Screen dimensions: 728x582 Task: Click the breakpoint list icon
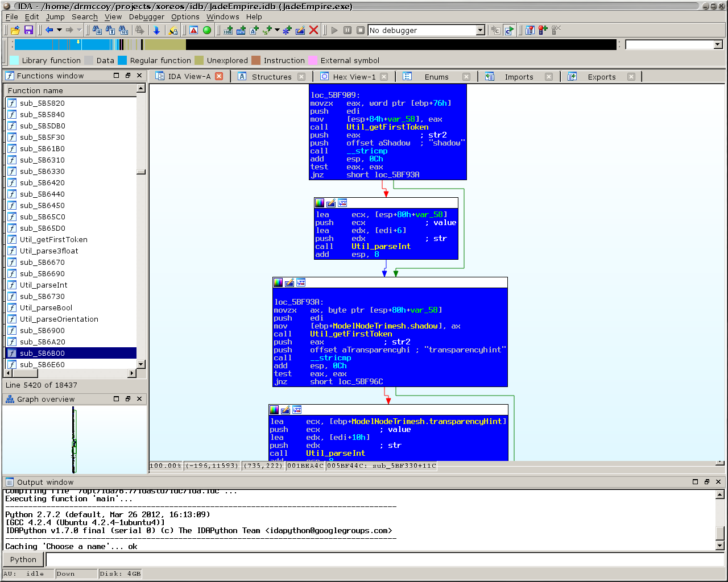click(530, 30)
